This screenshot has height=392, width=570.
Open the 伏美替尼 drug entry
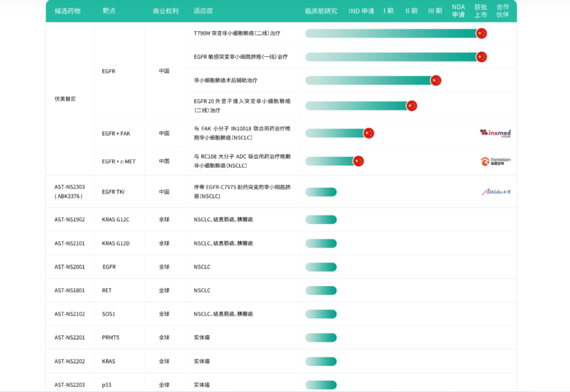[65, 99]
